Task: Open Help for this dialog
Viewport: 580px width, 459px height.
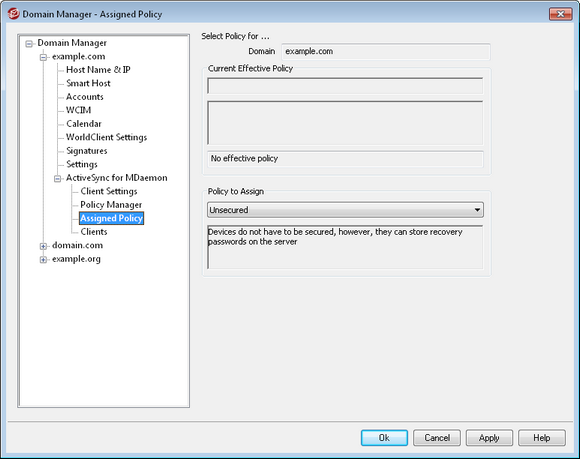Action: [542, 438]
